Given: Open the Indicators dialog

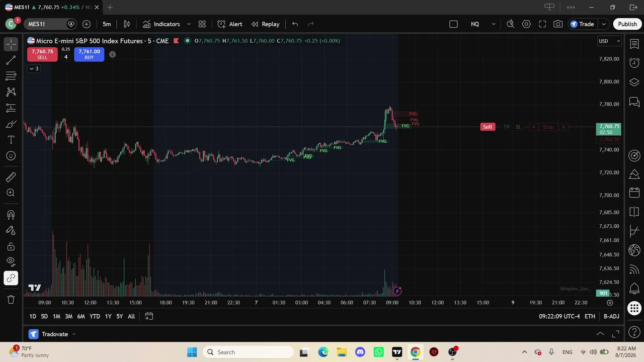Looking at the screenshot, I should [x=161, y=24].
